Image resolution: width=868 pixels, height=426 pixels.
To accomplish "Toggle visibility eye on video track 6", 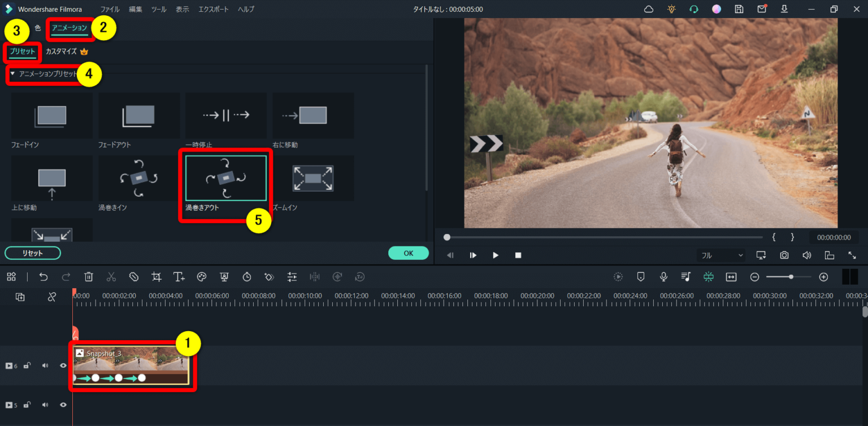I will [x=63, y=366].
